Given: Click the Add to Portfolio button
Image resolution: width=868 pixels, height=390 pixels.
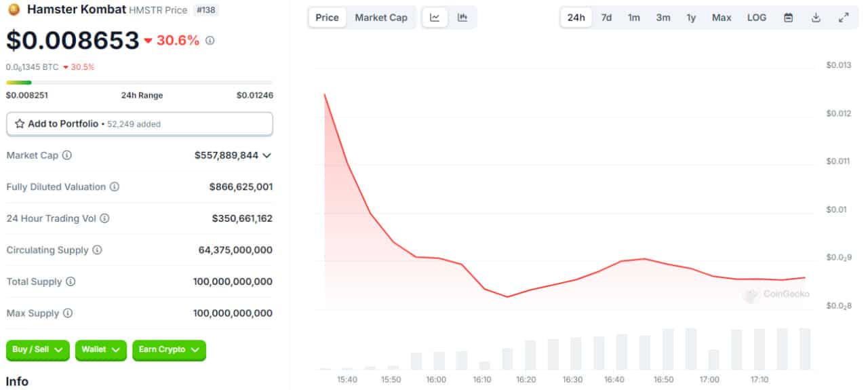Looking at the screenshot, I should [140, 124].
